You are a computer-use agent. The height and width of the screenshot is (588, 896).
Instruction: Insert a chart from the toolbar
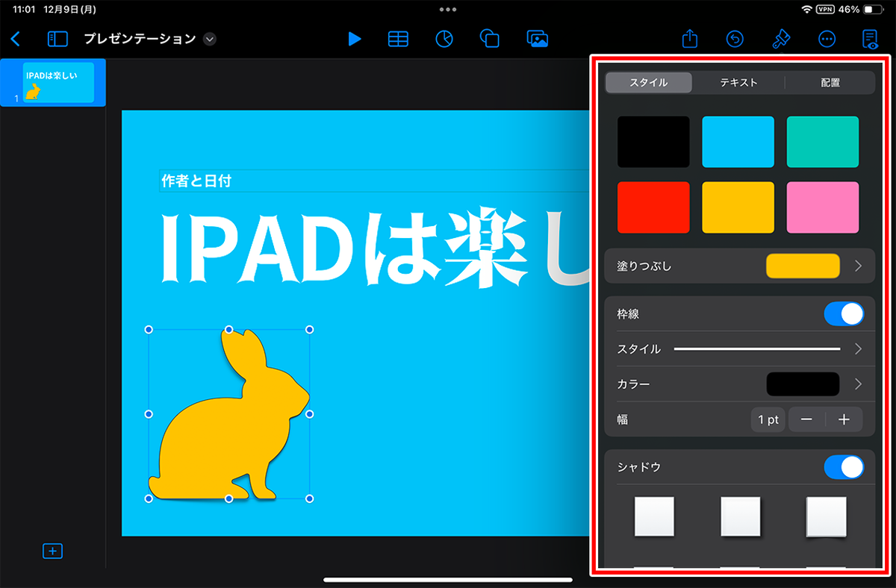click(444, 39)
